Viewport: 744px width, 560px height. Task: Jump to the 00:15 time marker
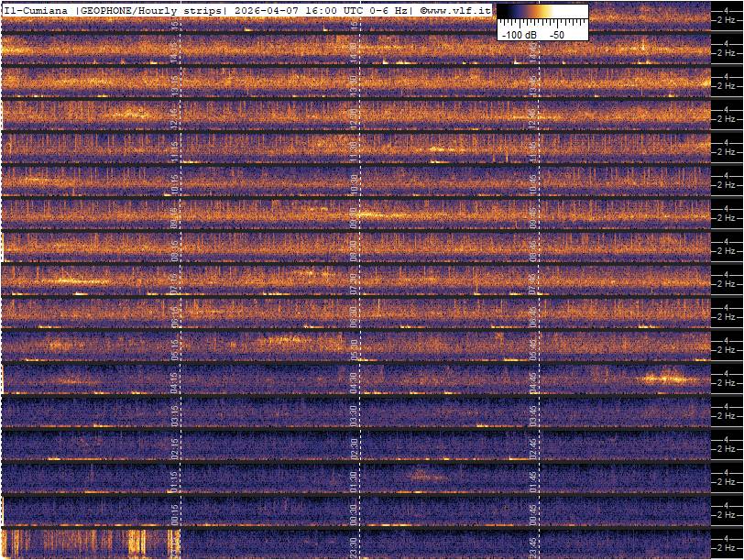coord(175,513)
